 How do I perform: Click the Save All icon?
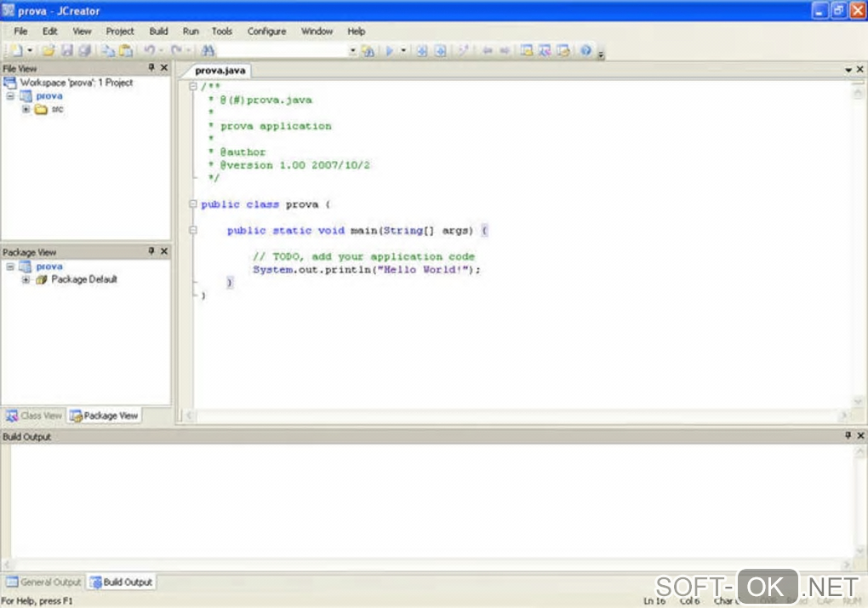85,50
